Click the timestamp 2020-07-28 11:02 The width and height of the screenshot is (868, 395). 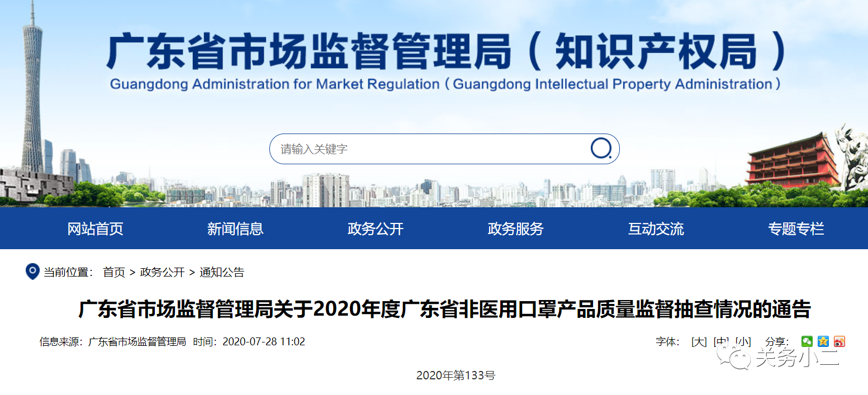coord(264,342)
